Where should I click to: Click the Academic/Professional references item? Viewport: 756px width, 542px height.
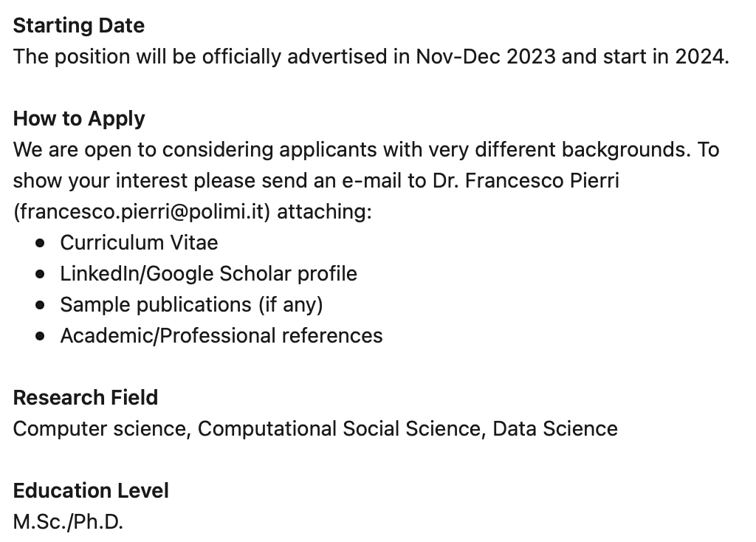point(221,336)
